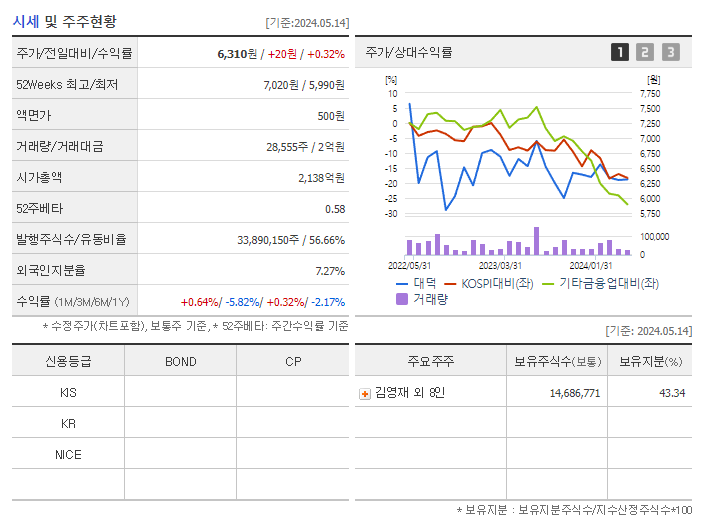Click the [기준:2024.05.14] date above price table
702x525 pixels.
pos(307,22)
